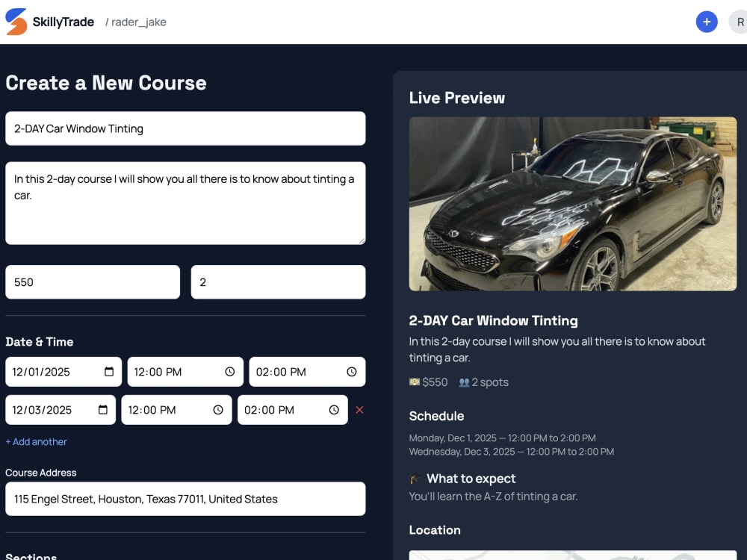
Task: Click the textarea resize grip handle
Action: [x=362, y=241]
